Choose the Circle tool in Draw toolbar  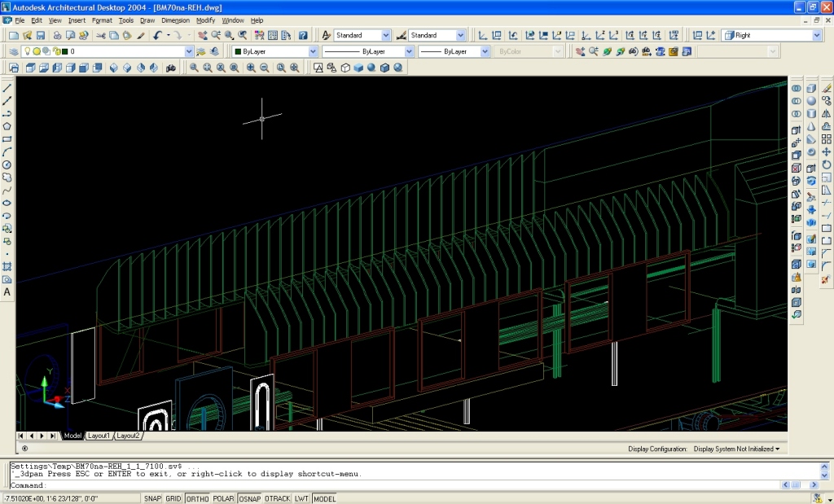click(x=7, y=164)
